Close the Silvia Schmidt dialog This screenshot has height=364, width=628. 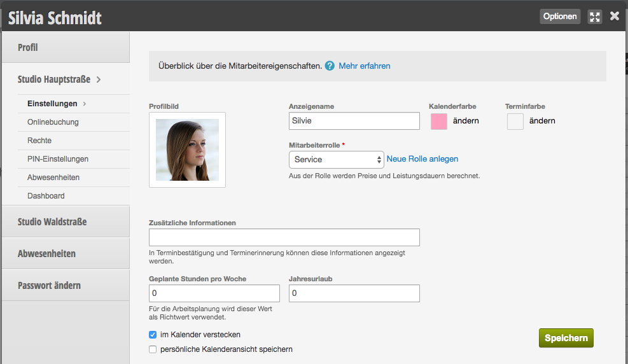615,16
